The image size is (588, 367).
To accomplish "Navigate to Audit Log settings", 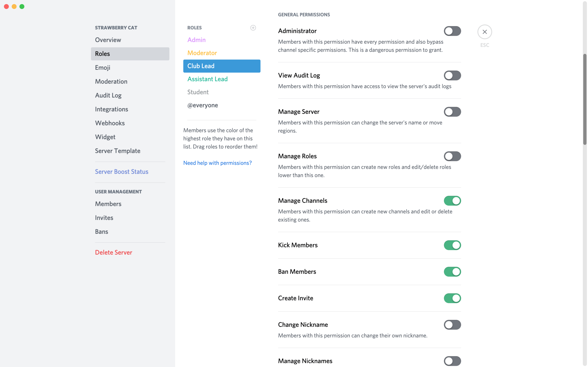I will point(108,95).
